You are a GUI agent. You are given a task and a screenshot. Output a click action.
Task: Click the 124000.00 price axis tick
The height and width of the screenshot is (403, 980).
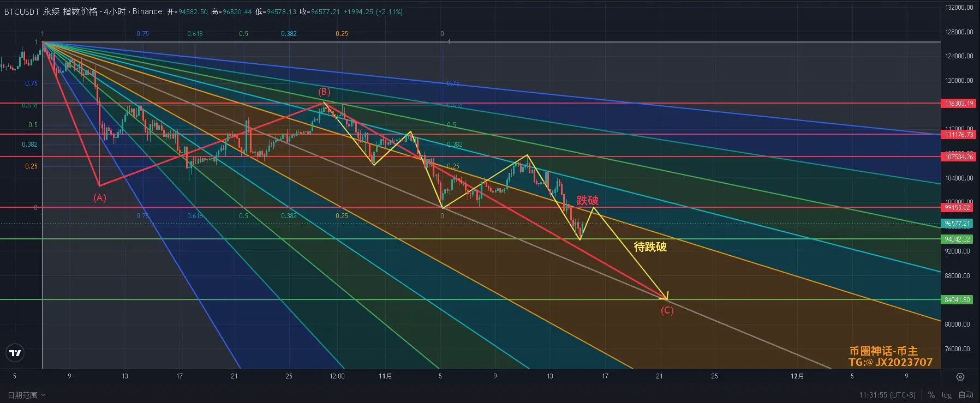pyautogui.click(x=959, y=56)
